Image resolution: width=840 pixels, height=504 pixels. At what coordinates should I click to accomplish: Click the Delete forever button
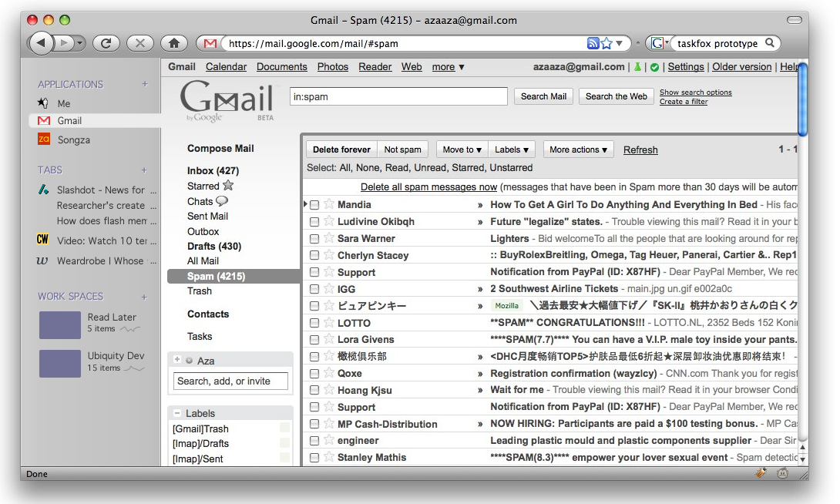click(x=341, y=150)
